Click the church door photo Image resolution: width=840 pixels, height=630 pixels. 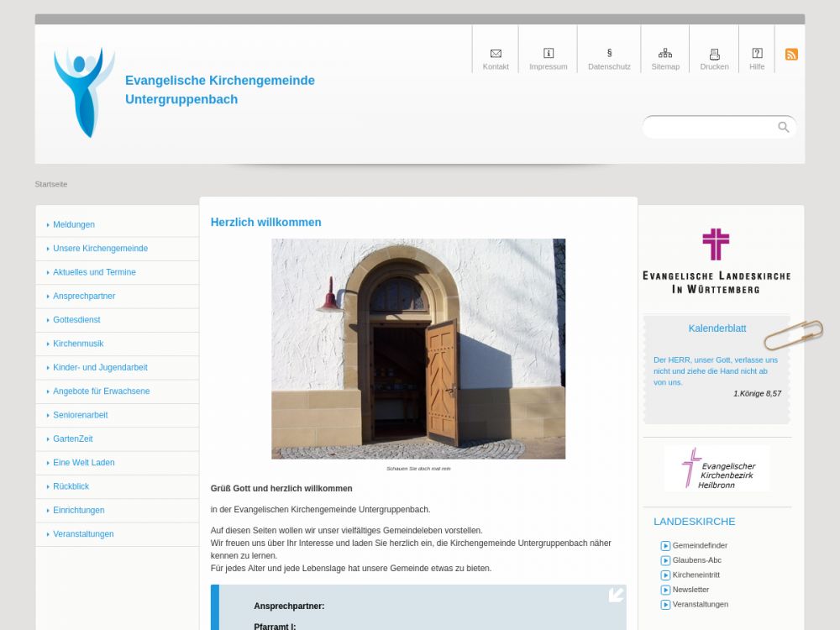418,349
